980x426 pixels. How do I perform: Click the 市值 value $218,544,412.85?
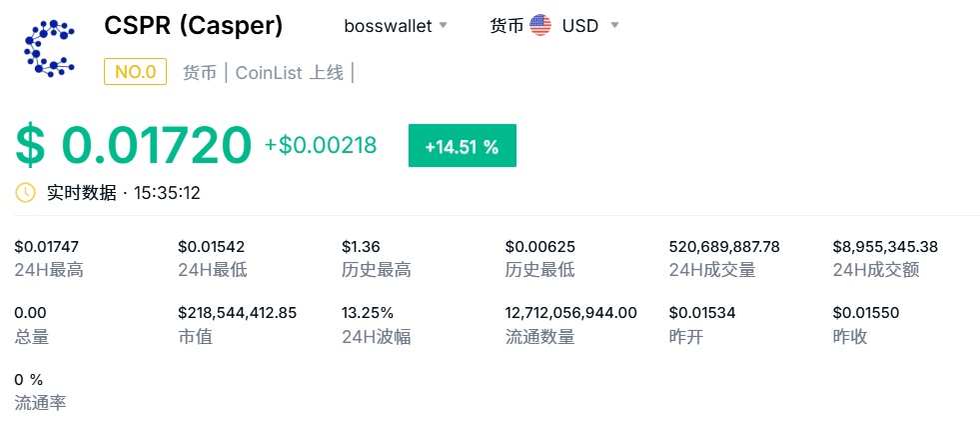238,312
